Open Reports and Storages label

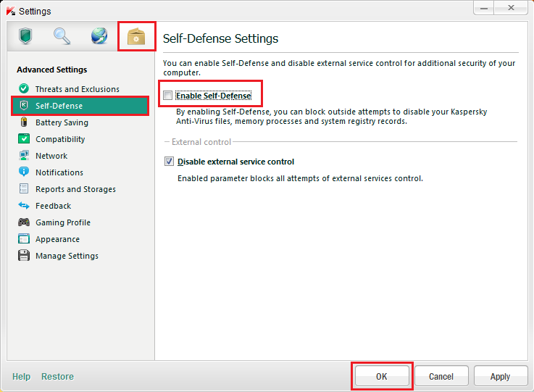pos(75,189)
